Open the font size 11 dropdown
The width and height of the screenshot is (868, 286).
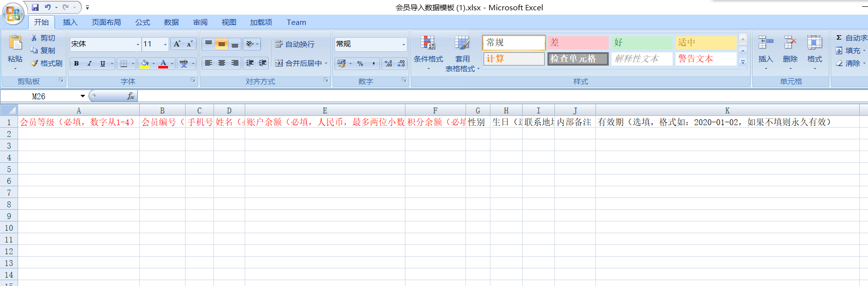(165, 44)
